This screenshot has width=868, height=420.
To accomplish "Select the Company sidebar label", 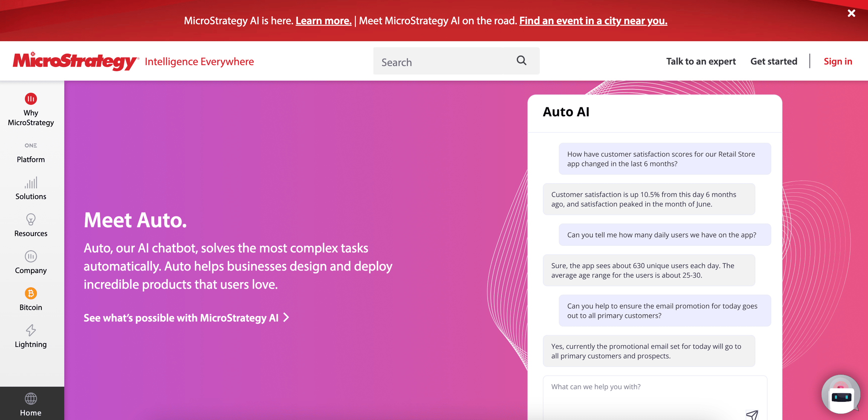I will [31, 270].
